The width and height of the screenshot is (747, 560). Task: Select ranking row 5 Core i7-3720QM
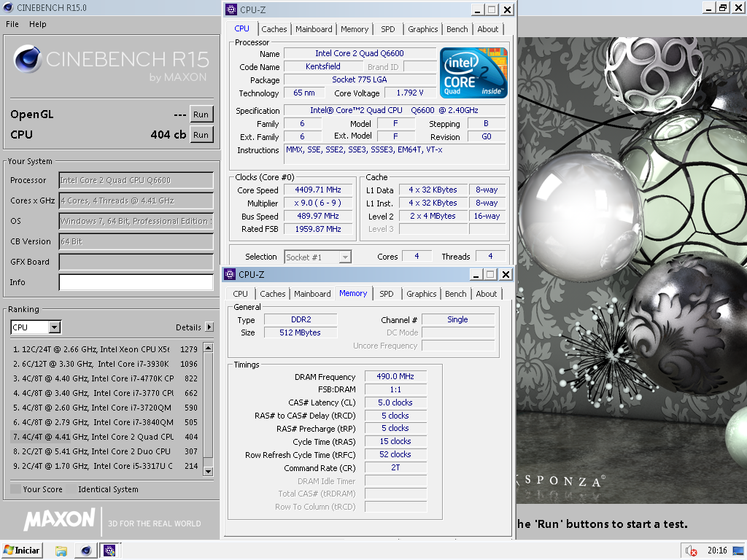(x=105, y=408)
